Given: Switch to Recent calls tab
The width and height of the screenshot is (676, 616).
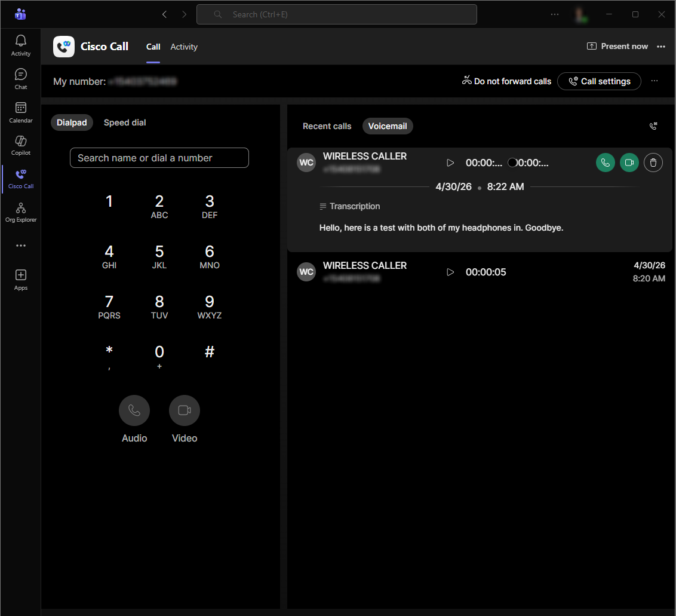Looking at the screenshot, I should (x=327, y=126).
